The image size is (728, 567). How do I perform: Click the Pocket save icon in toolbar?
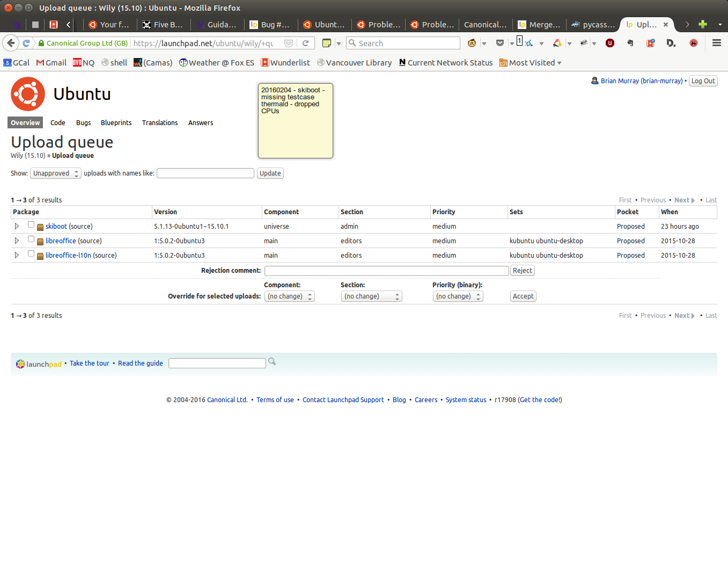(x=500, y=43)
